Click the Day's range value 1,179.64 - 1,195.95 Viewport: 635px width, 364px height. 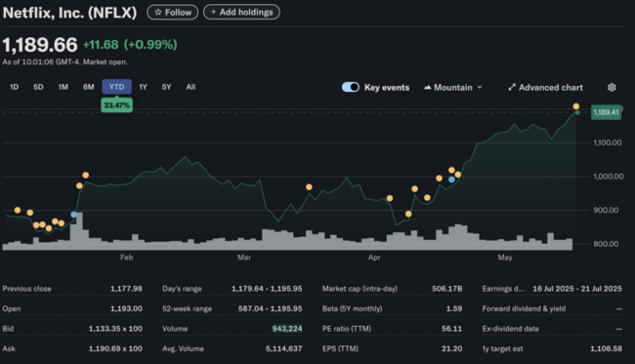point(267,289)
